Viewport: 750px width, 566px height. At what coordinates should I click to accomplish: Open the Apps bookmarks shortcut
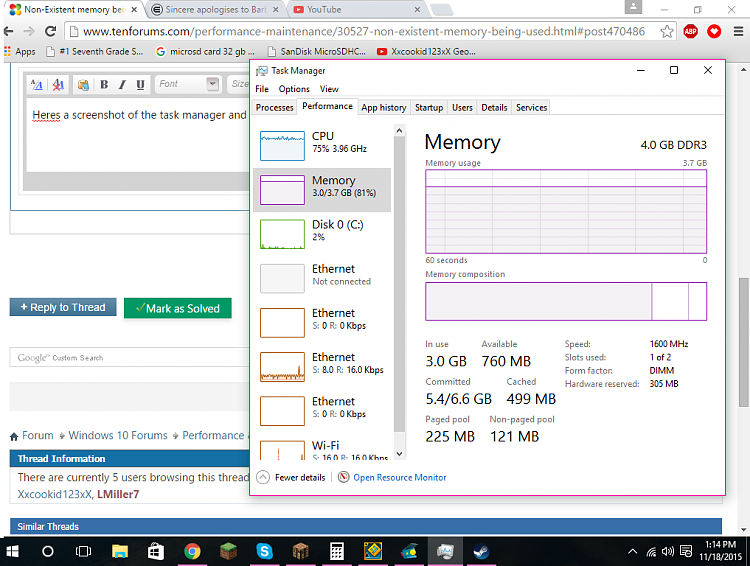(x=20, y=51)
